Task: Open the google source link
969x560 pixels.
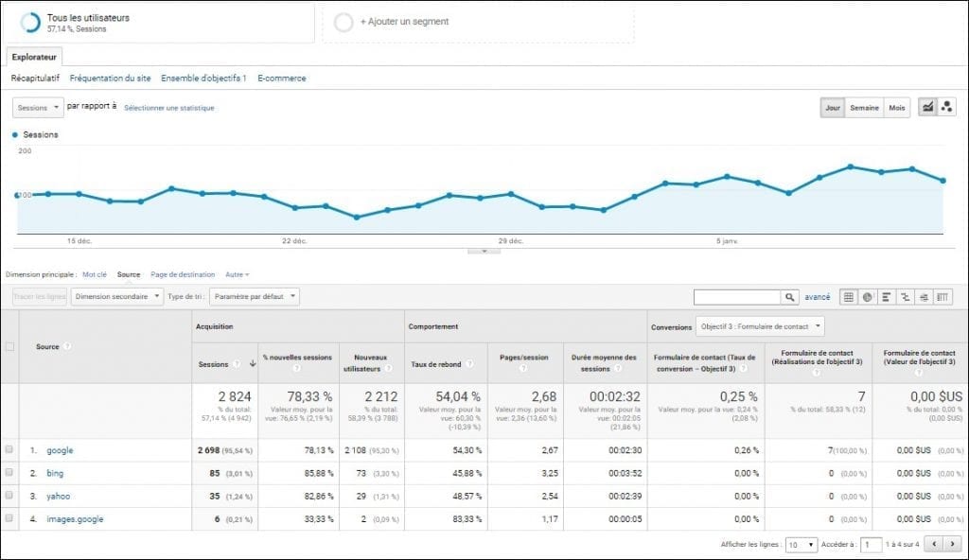Action: [x=60, y=450]
